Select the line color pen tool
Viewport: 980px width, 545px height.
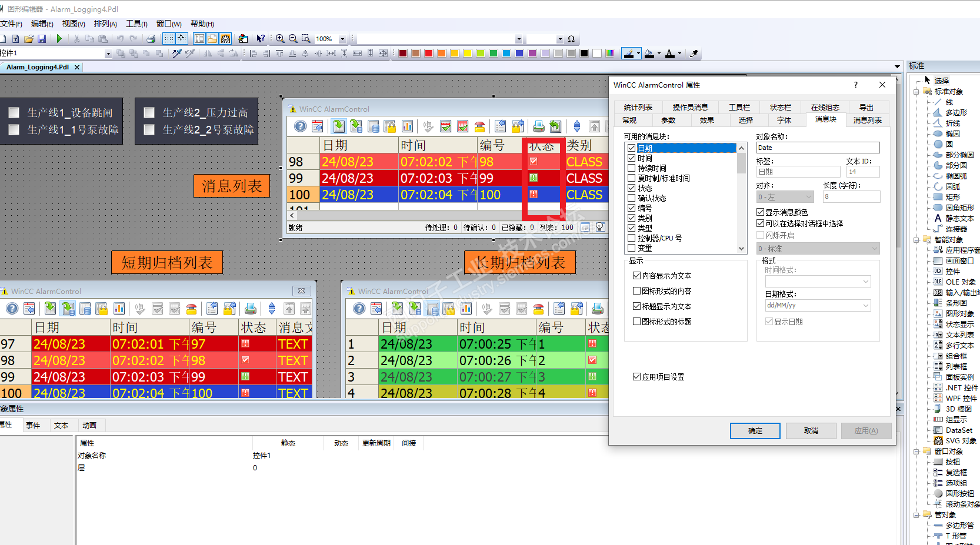coord(629,54)
